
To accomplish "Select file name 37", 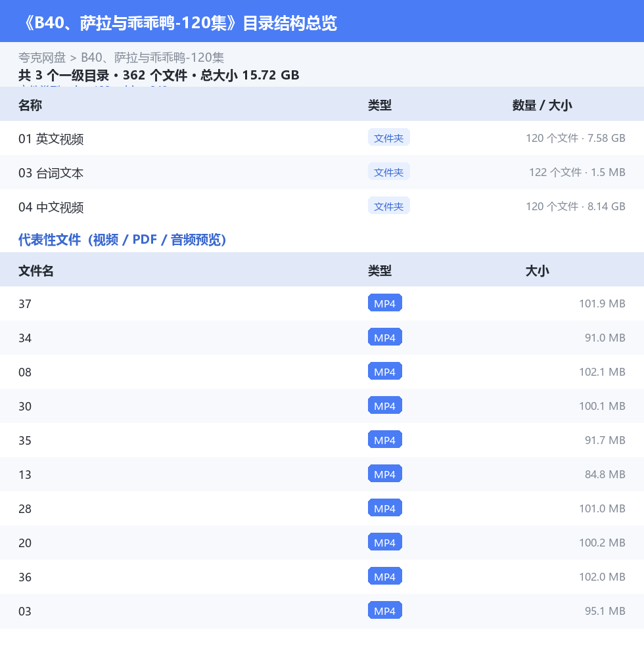I will [x=25, y=303].
